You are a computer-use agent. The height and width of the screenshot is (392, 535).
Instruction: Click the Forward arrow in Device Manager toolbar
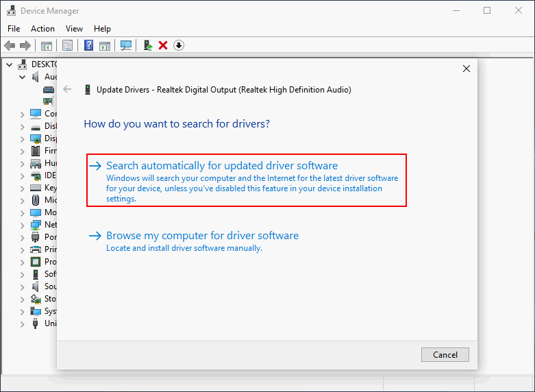click(25, 45)
